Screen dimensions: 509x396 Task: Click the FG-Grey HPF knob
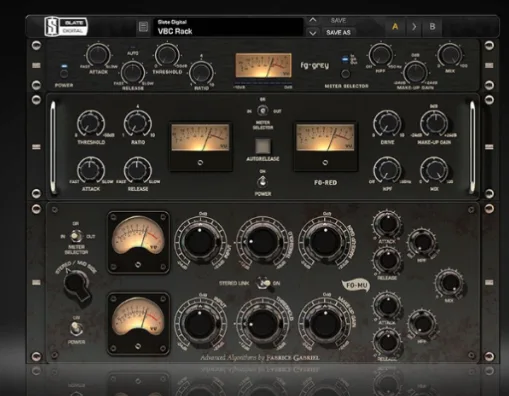coord(381,54)
